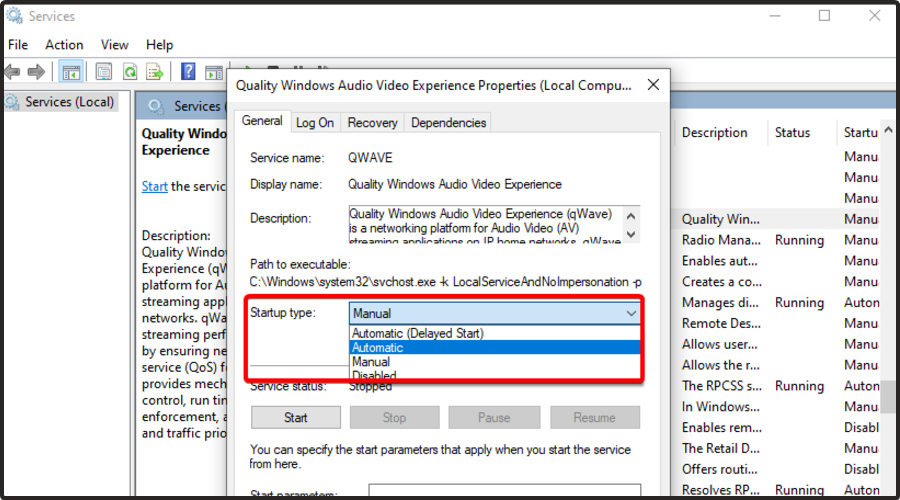Screen dimensions: 900x500
Task: Click the services list scroll-up arrow
Action: (x=888, y=130)
